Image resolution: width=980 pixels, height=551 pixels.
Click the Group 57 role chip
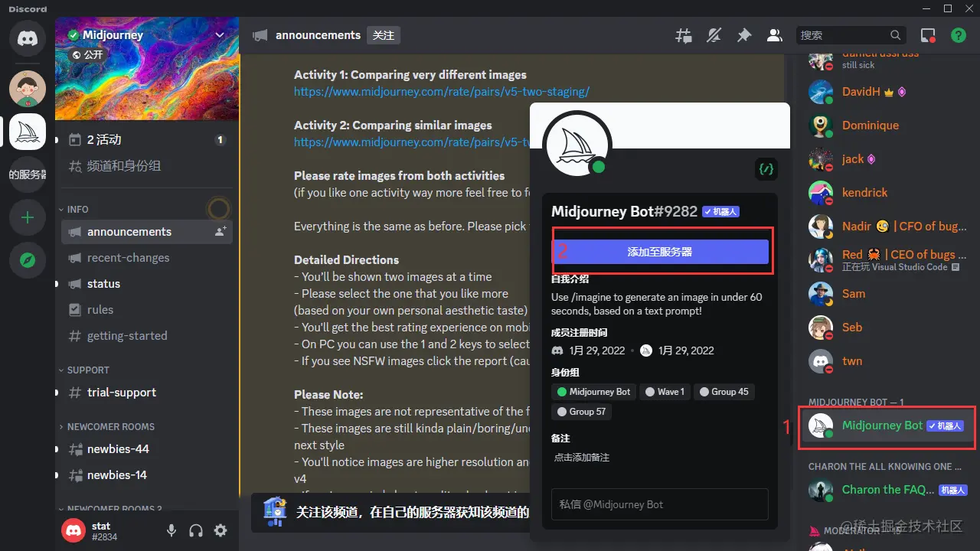[581, 412]
